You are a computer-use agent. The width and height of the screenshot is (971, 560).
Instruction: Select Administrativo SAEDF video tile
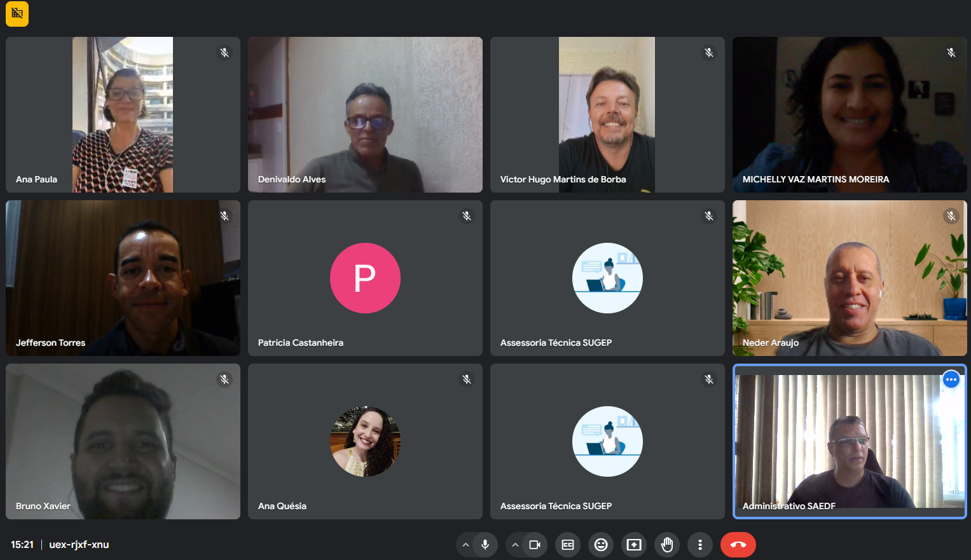tap(850, 441)
